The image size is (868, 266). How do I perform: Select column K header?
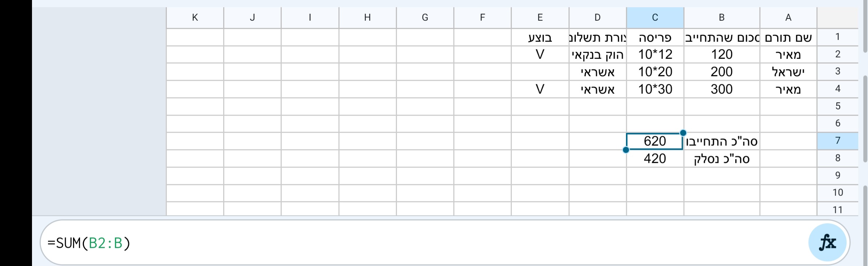coord(195,17)
